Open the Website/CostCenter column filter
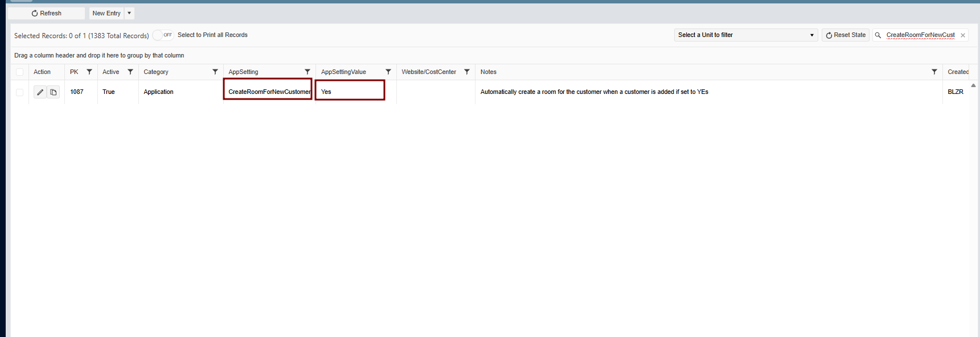This screenshot has height=337, width=980. [x=467, y=72]
